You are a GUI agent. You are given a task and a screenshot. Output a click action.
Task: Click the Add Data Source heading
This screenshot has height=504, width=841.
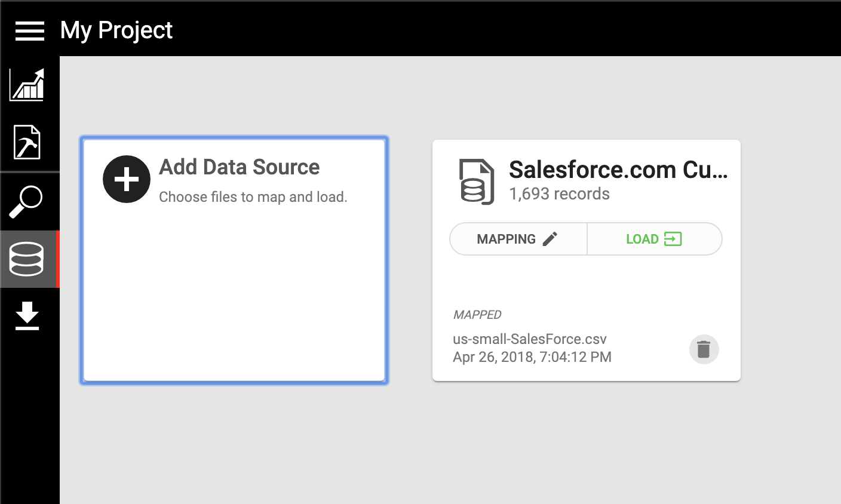[239, 167]
